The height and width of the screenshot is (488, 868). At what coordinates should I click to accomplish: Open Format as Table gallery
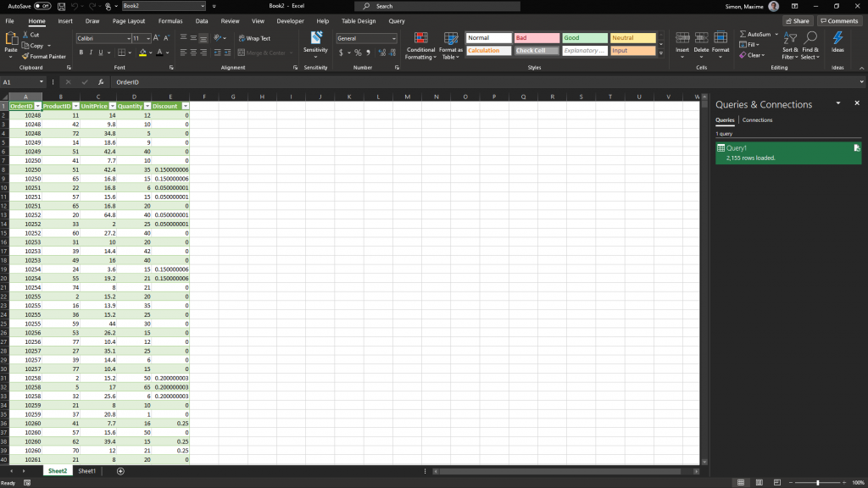point(451,46)
